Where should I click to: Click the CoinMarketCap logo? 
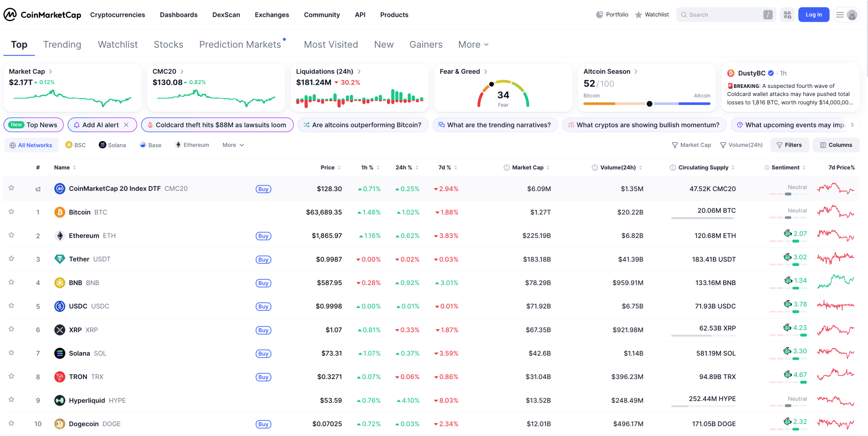click(42, 15)
